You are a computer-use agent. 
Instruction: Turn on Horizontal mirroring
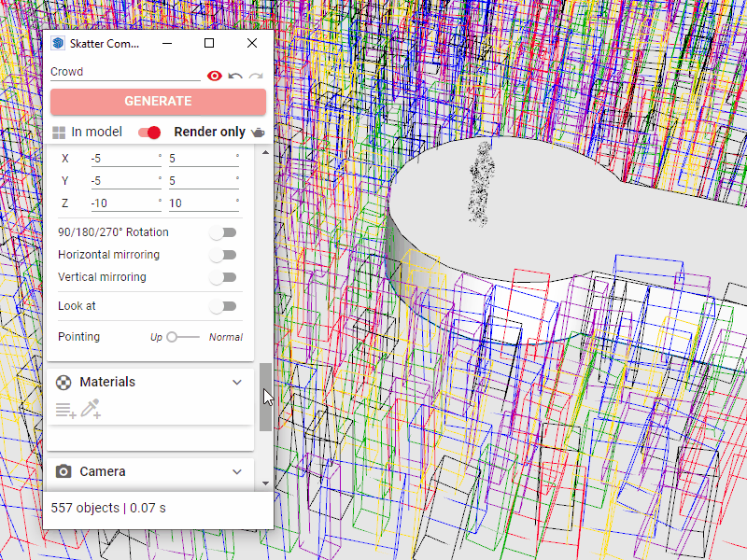click(223, 255)
